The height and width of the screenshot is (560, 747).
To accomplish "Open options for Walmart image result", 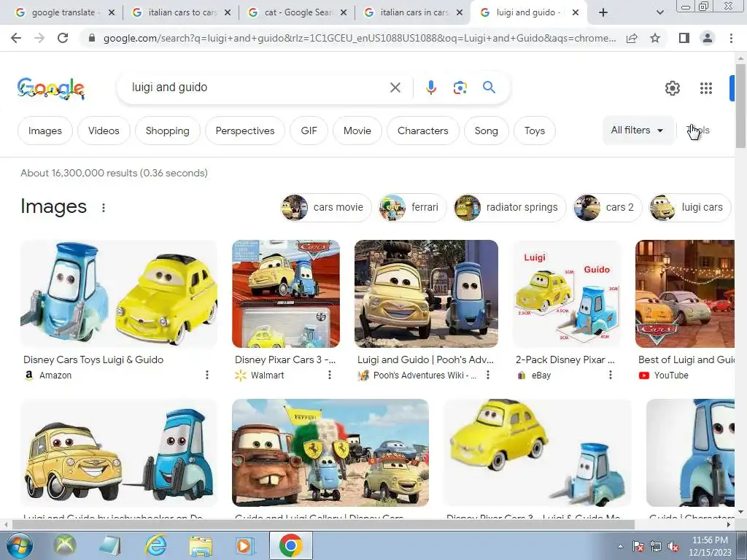I will tap(329, 376).
